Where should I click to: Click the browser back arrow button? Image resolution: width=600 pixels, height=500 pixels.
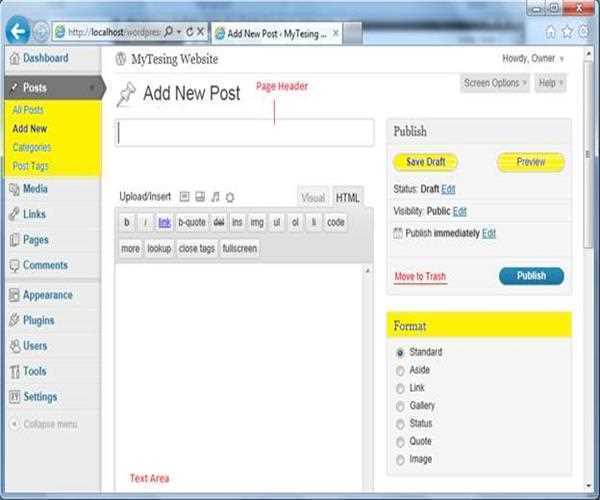click(x=16, y=31)
